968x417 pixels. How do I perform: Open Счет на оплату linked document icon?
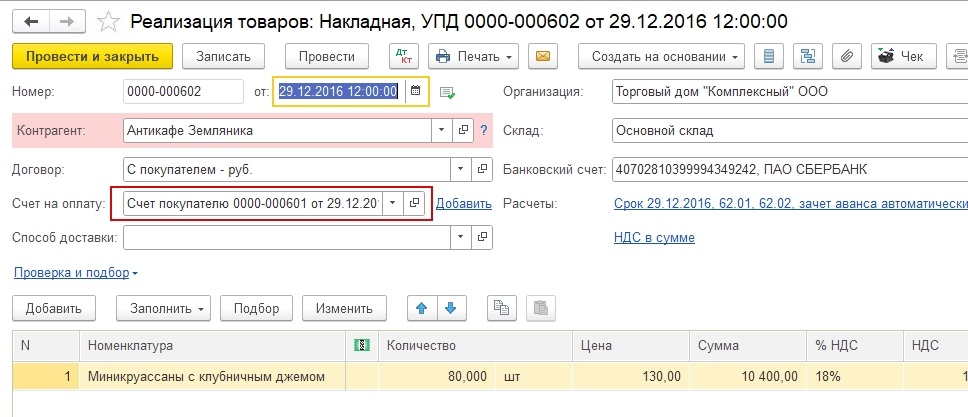click(414, 203)
